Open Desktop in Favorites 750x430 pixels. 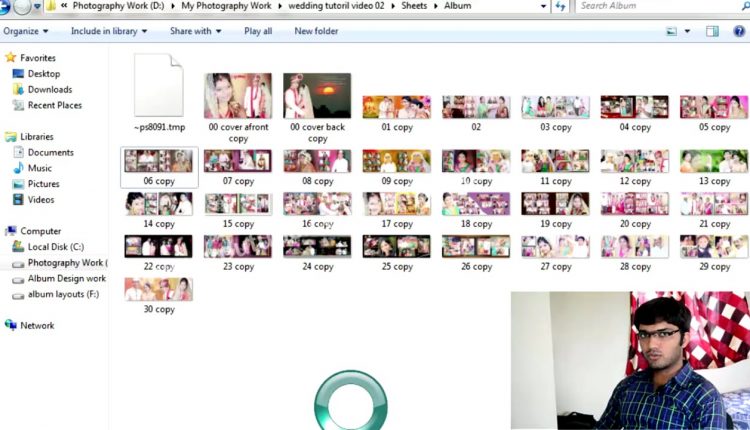[44, 74]
